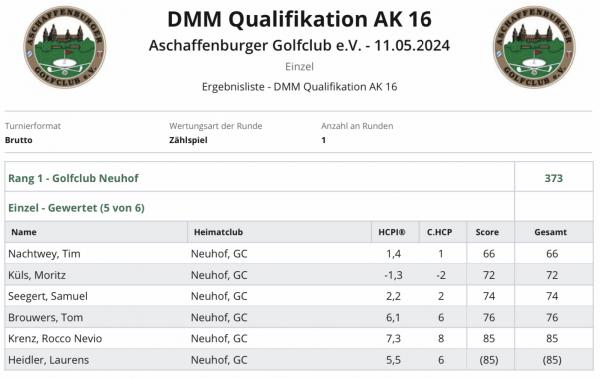This screenshot has height=379, width=600.
Task: Click the Rang 1 - Golfclub Neuhof heading
Action: [x=73, y=178]
